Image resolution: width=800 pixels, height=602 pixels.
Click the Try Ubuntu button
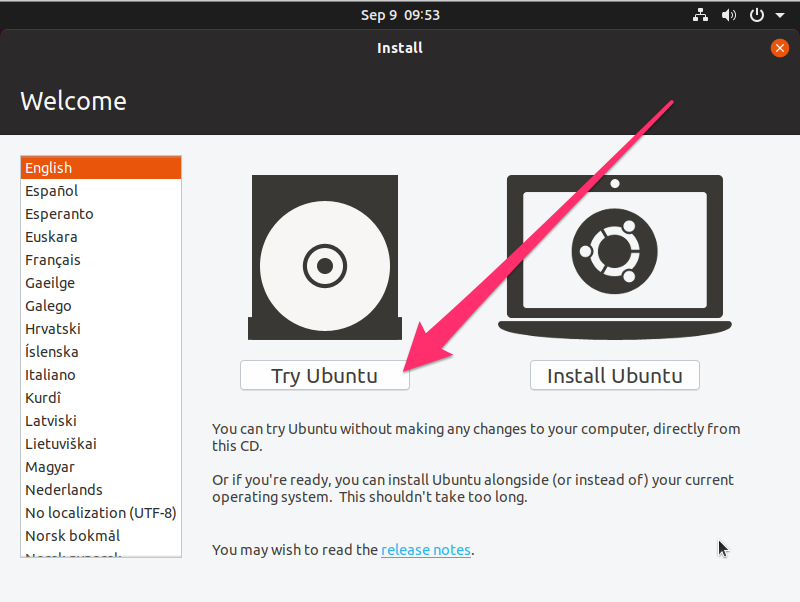click(x=324, y=375)
